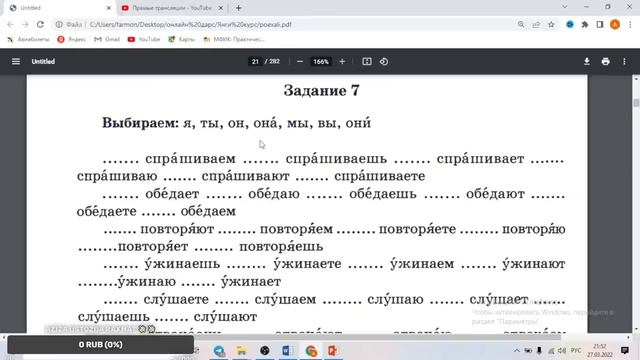
Task: Close the Untitled tab
Action: point(109,8)
